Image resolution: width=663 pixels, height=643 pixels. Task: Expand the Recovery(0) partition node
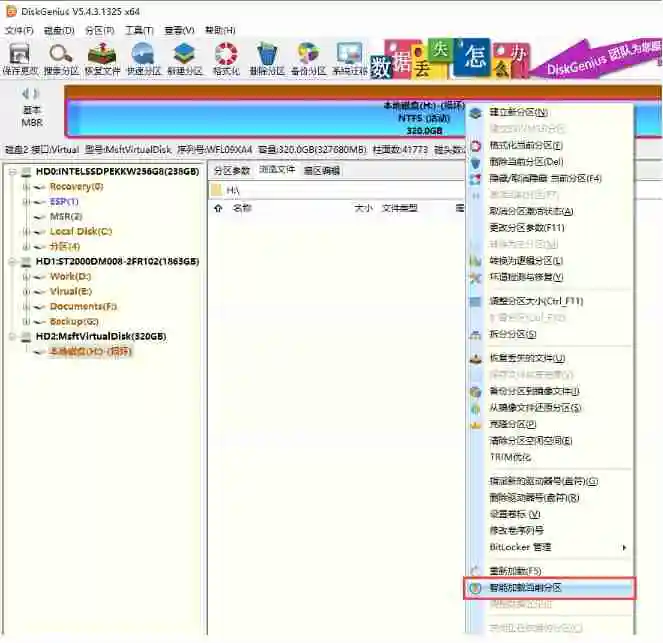click(x=26, y=187)
